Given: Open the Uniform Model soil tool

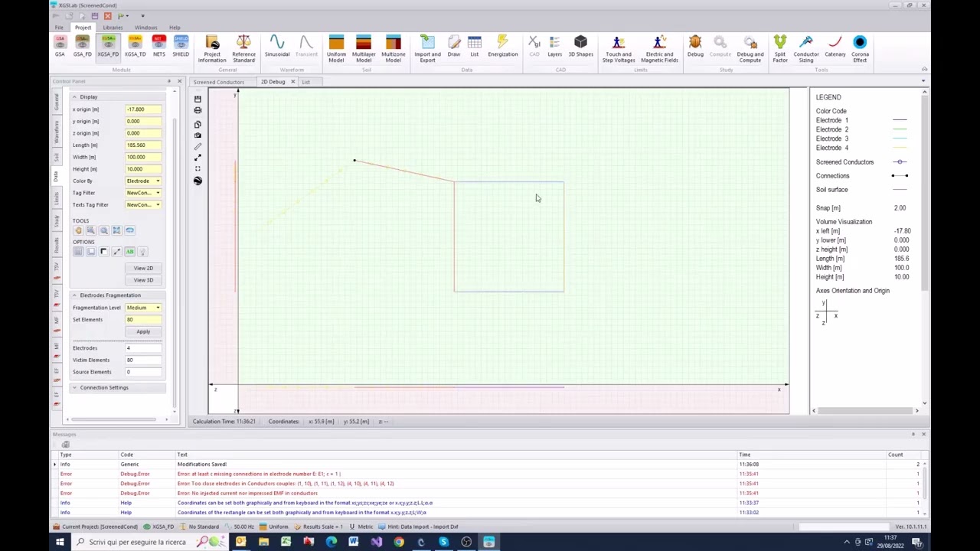Looking at the screenshot, I should 336,49.
